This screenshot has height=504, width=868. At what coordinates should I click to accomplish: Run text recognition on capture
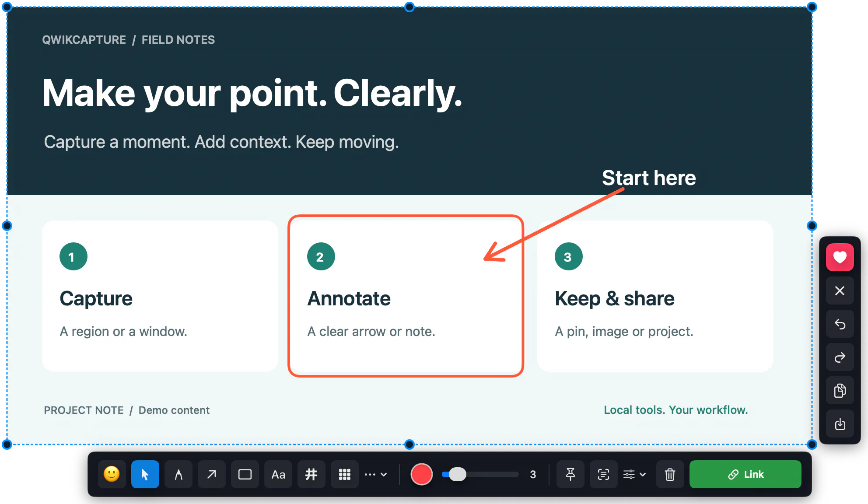(603, 474)
